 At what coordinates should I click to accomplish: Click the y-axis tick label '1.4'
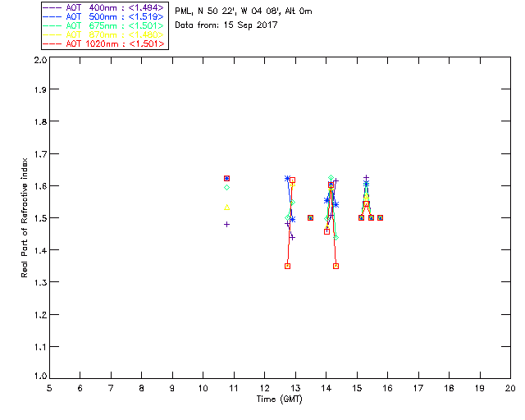(x=40, y=250)
